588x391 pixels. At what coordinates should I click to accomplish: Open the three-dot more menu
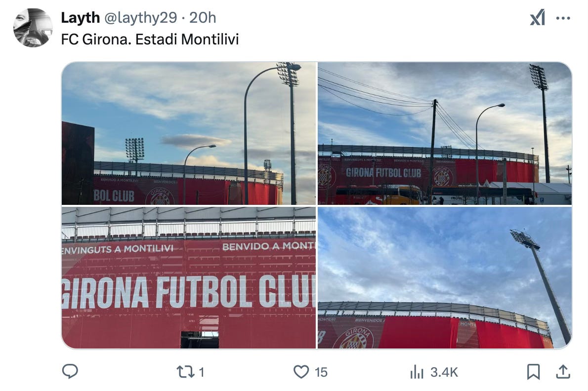click(x=563, y=18)
